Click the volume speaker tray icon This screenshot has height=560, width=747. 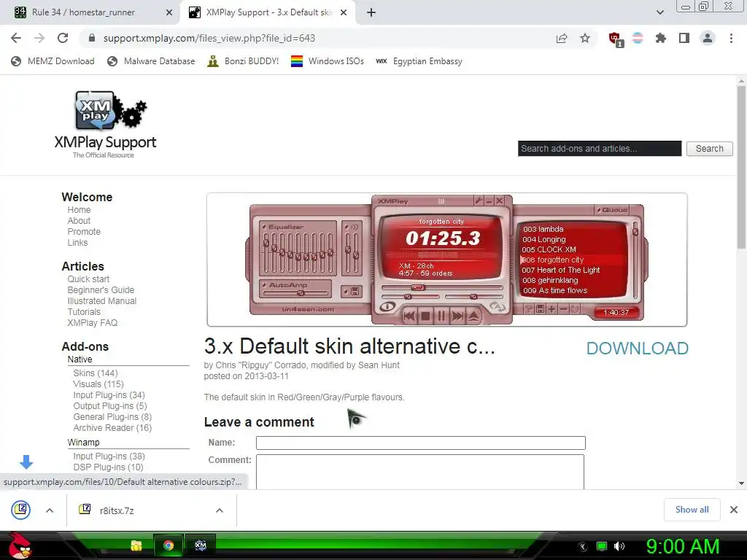click(x=619, y=547)
